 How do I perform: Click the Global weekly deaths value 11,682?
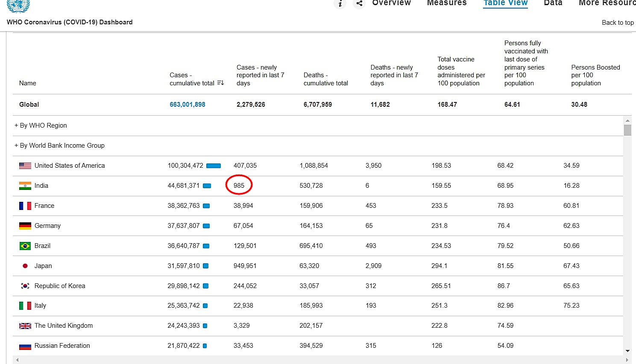tap(380, 105)
